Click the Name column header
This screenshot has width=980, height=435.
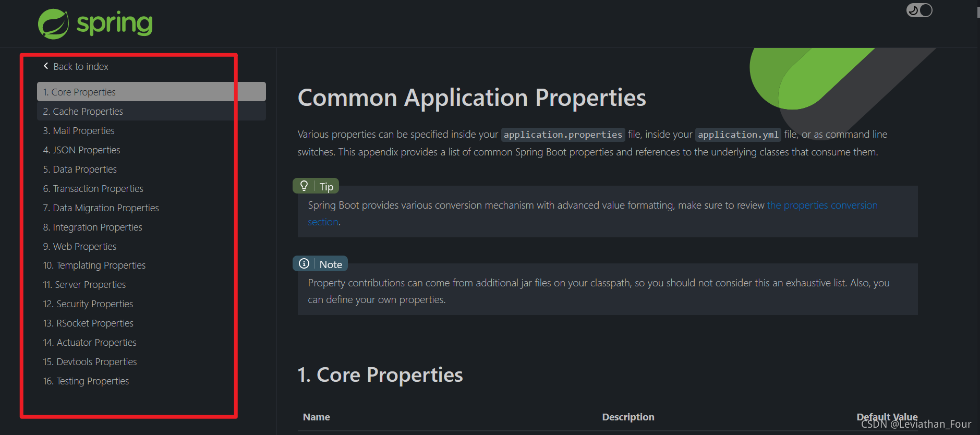[316, 417]
